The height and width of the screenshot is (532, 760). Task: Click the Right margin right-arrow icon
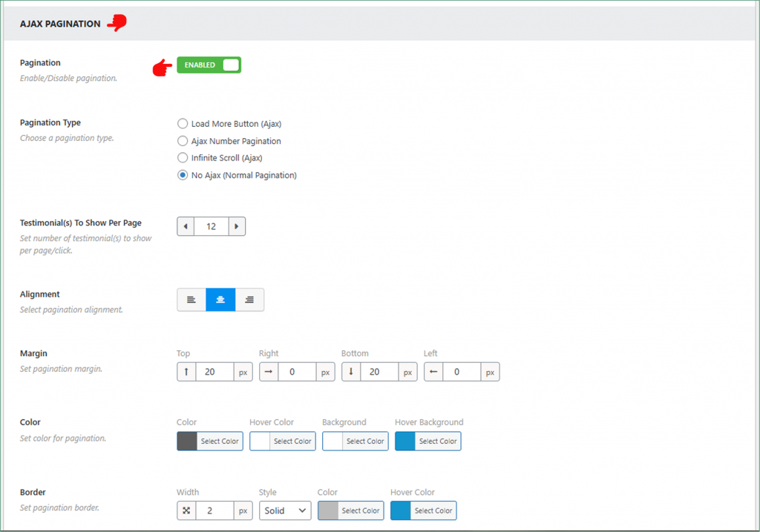click(269, 372)
